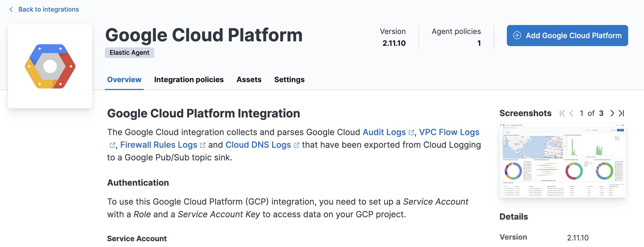Click the back chevron before Back to integrations
This screenshot has width=644, height=247.
[11, 9]
